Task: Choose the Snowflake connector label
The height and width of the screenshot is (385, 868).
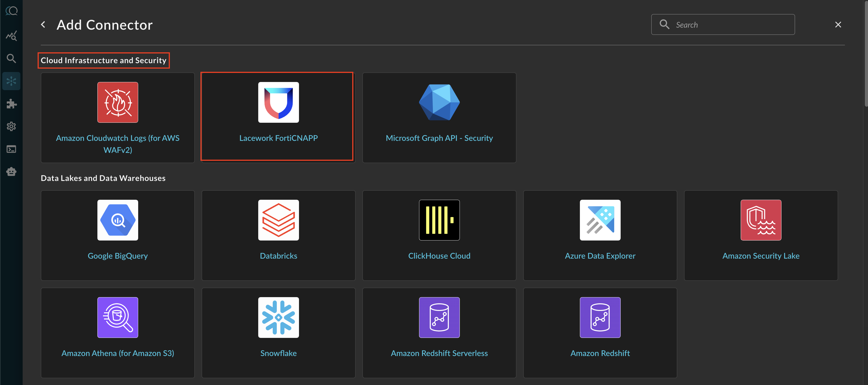Action: point(278,353)
